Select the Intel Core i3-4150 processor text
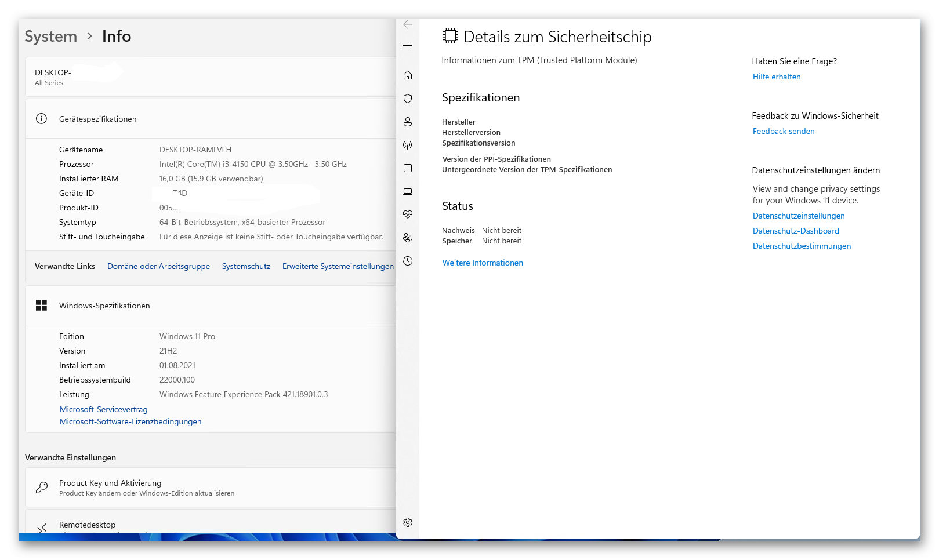The width and height of the screenshot is (939, 560). (253, 164)
